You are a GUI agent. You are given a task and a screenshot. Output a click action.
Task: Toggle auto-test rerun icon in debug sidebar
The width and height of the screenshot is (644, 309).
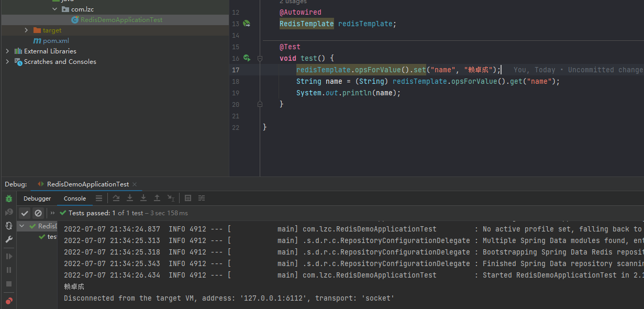coord(9,226)
